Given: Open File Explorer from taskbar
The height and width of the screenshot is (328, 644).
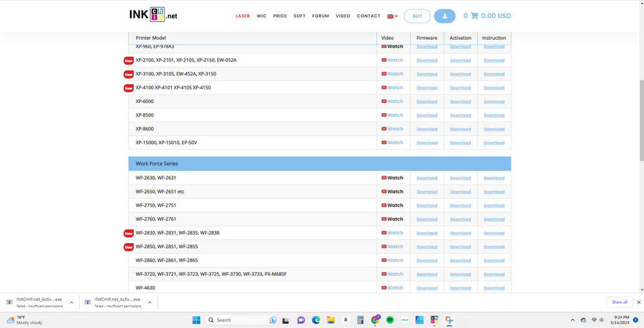Looking at the screenshot, I should pyautogui.click(x=330, y=320).
